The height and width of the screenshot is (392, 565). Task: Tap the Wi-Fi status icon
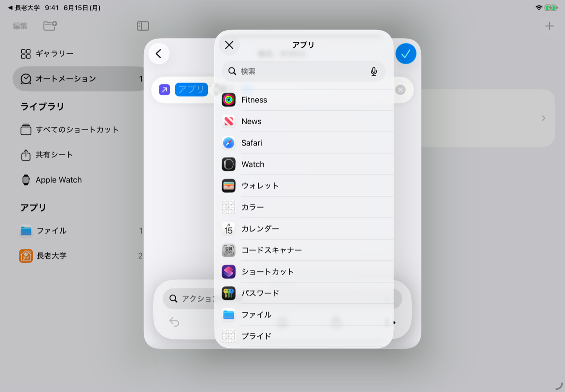coord(539,7)
